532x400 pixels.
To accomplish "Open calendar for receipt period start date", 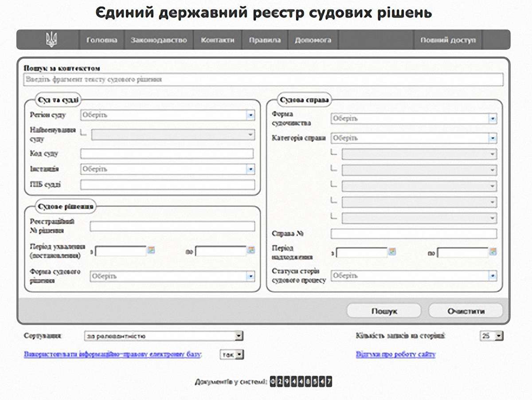I will tap(392, 252).
